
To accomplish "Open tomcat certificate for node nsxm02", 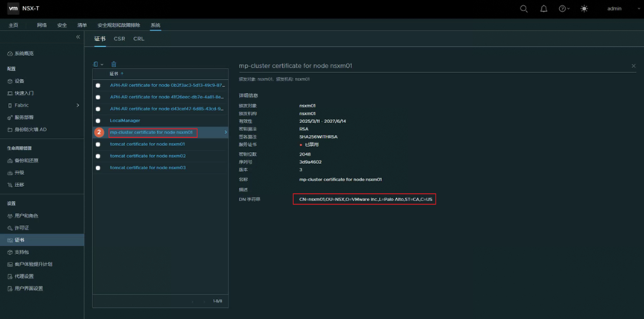I will 148,157.
